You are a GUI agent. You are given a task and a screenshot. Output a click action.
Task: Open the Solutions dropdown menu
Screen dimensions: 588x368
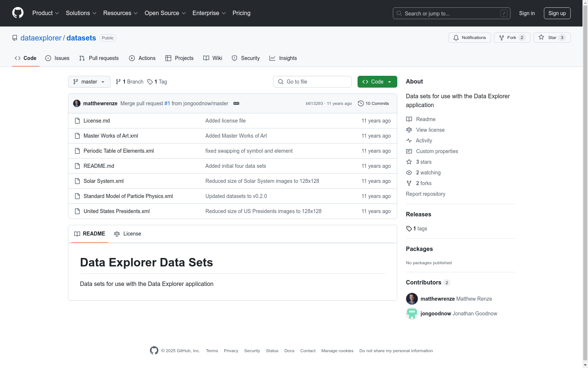(81, 13)
